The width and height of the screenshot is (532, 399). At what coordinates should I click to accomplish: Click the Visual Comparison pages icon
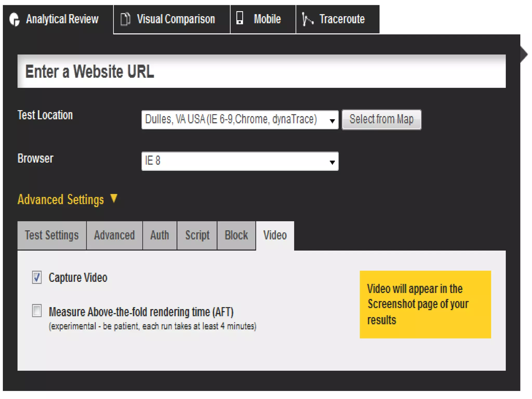click(125, 19)
